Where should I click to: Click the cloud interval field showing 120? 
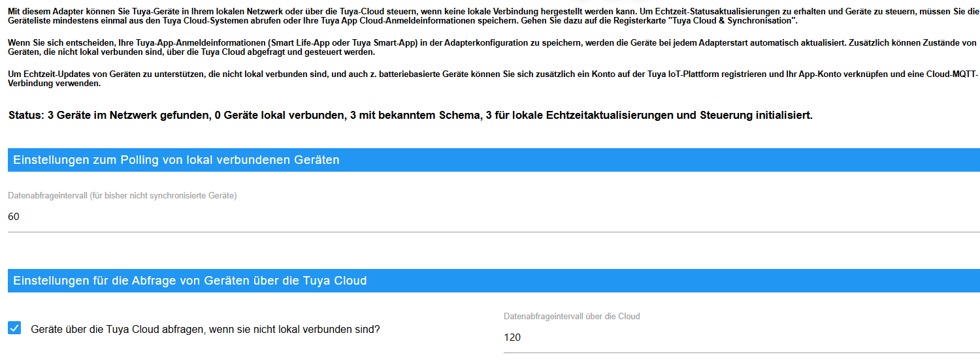(x=742, y=337)
